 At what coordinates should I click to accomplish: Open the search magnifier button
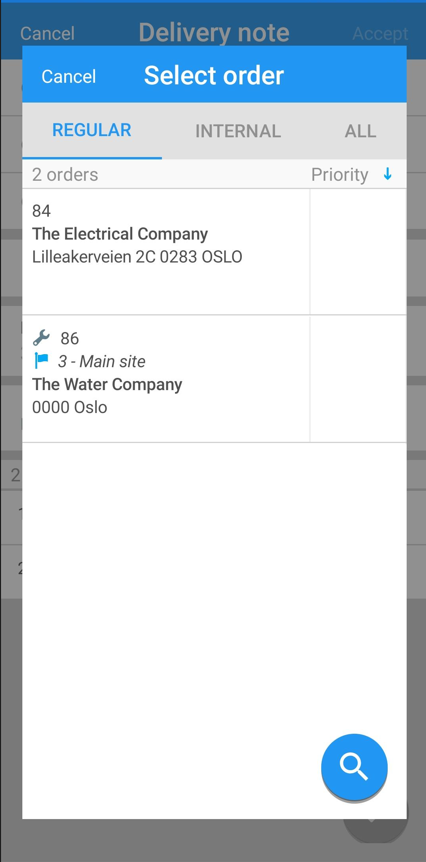pyautogui.click(x=354, y=766)
